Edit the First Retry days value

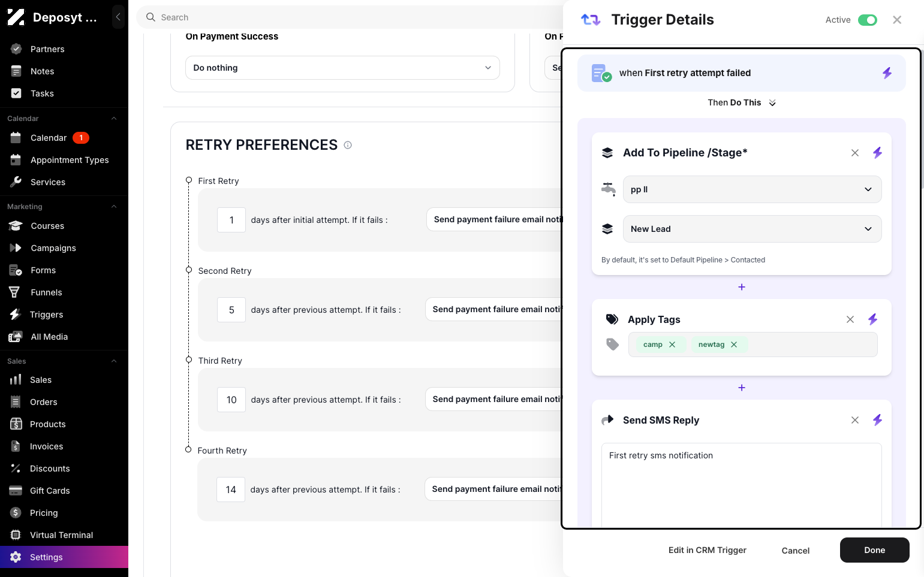click(x=231, y=220)
